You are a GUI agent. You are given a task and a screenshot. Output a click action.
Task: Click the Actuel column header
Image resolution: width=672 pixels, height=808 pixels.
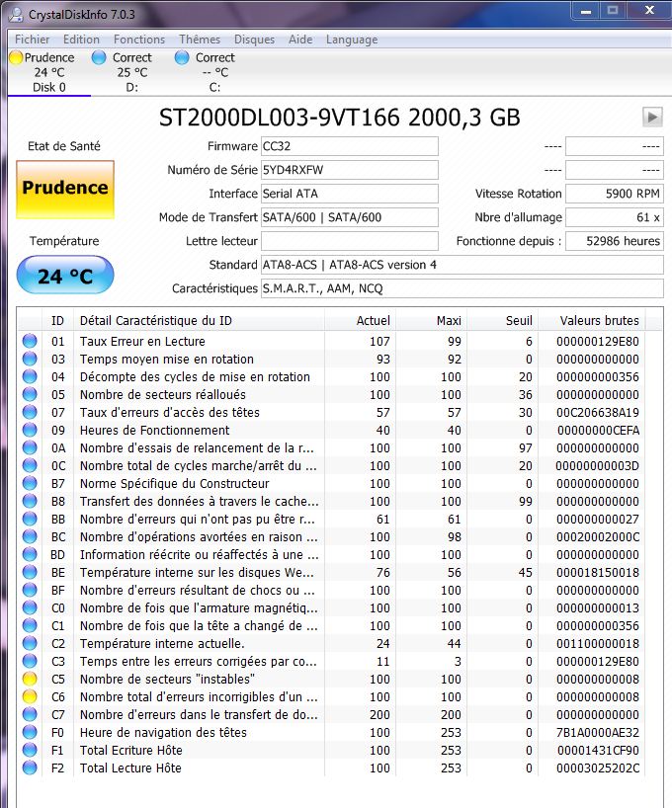click(x=360, y=320)
